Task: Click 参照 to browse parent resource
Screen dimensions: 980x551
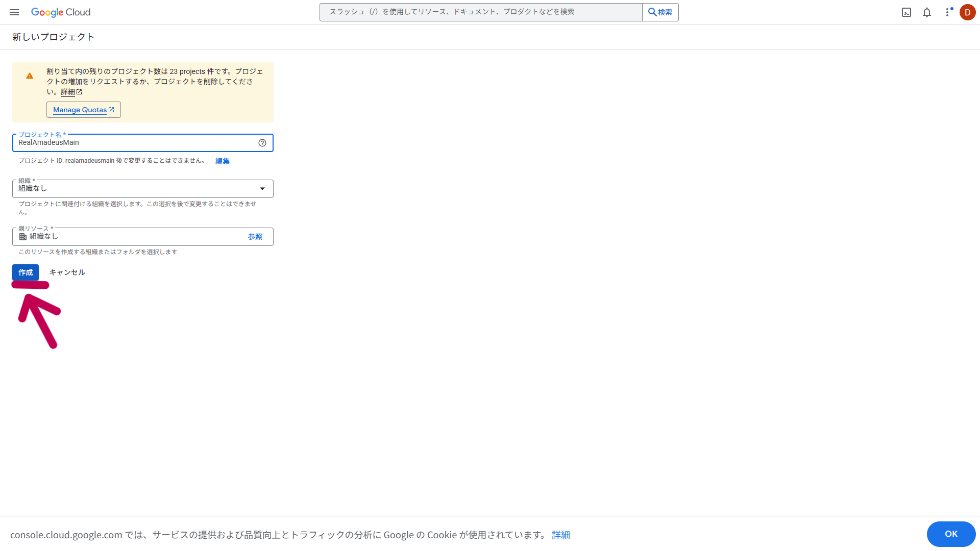Action: (255, 237)
